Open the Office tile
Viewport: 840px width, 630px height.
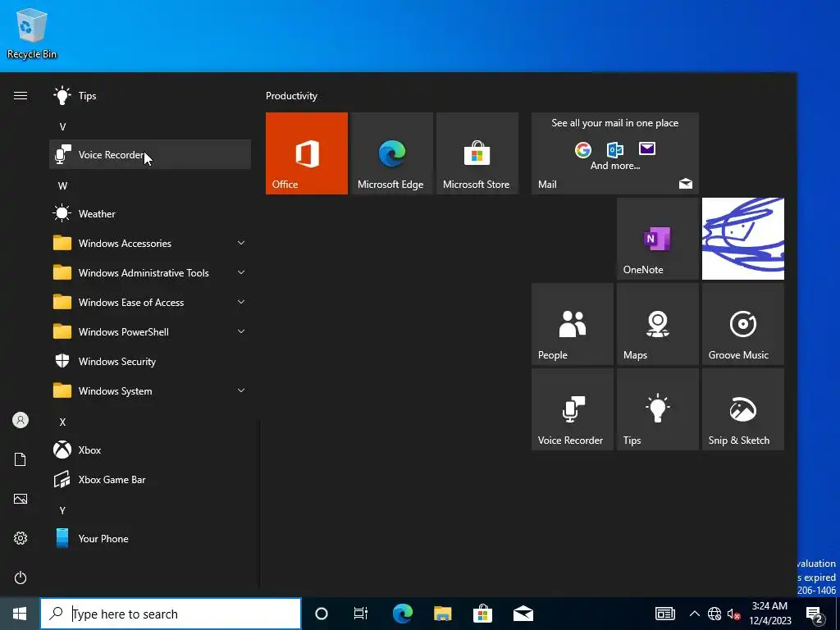307,153
